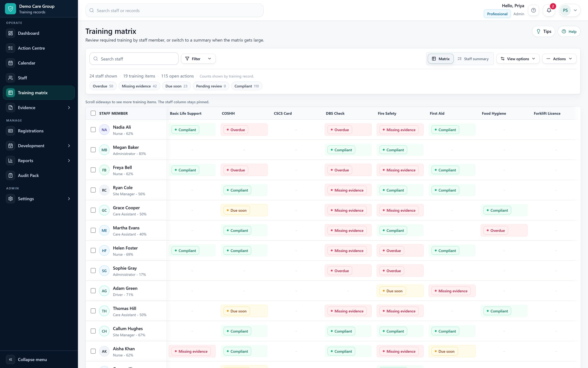Click the Staff people icon

pos(11,78)
